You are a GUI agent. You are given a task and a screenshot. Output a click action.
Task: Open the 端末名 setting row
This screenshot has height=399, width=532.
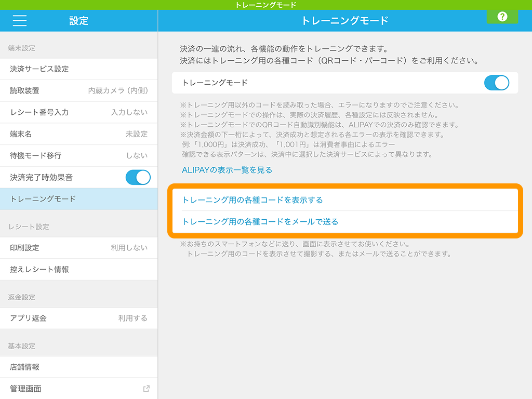(x=78, y=134)
